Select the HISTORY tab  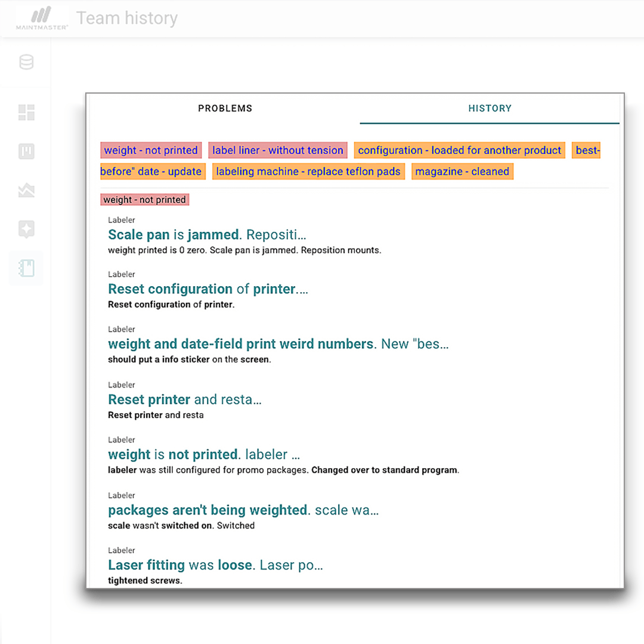pos(490,108)
